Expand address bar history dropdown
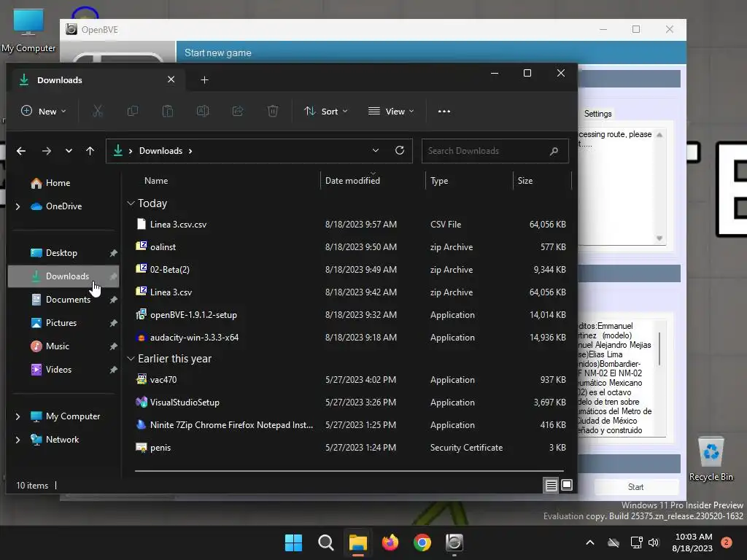Screen dimensions: 747x560 coord(376,150)
